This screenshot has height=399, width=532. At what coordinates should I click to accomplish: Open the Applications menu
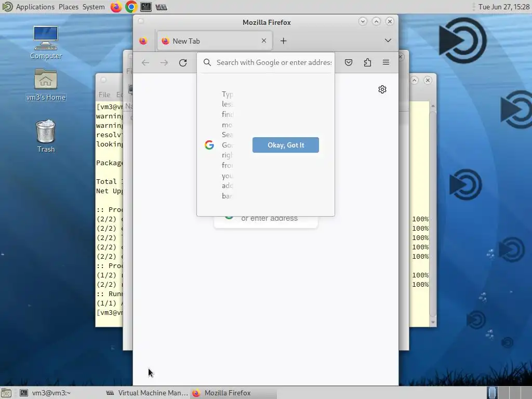pyautogui.click(x=35, y=7)
